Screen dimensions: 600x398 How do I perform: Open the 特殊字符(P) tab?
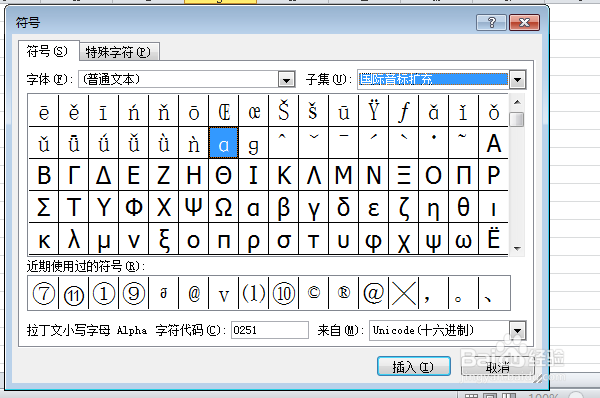[x=118, y=52]
